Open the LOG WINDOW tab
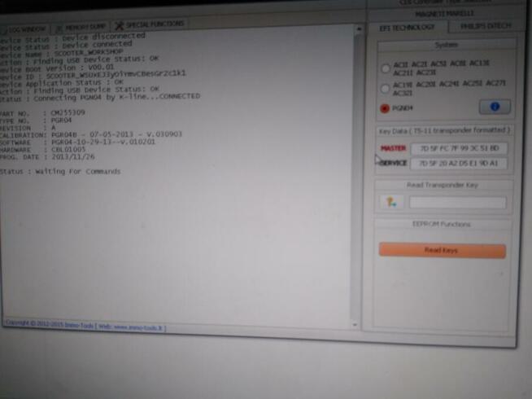The width and height of the screenshot is (532, 399). [23, 29]
